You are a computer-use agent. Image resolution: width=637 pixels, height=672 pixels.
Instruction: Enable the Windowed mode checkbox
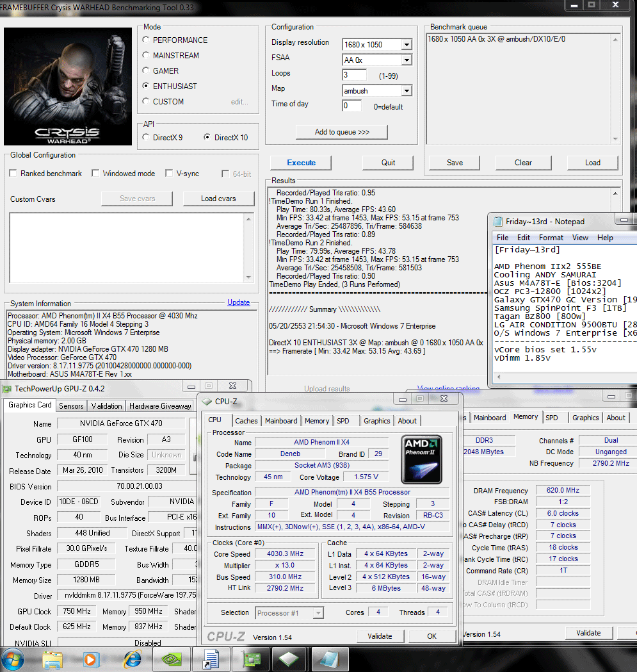tap(95, 174)
